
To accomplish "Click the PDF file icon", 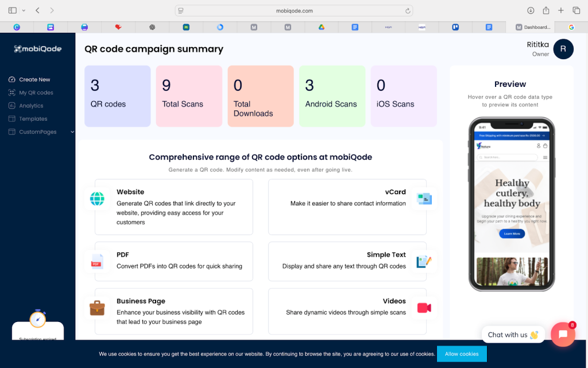I will (x=97, y=262).
